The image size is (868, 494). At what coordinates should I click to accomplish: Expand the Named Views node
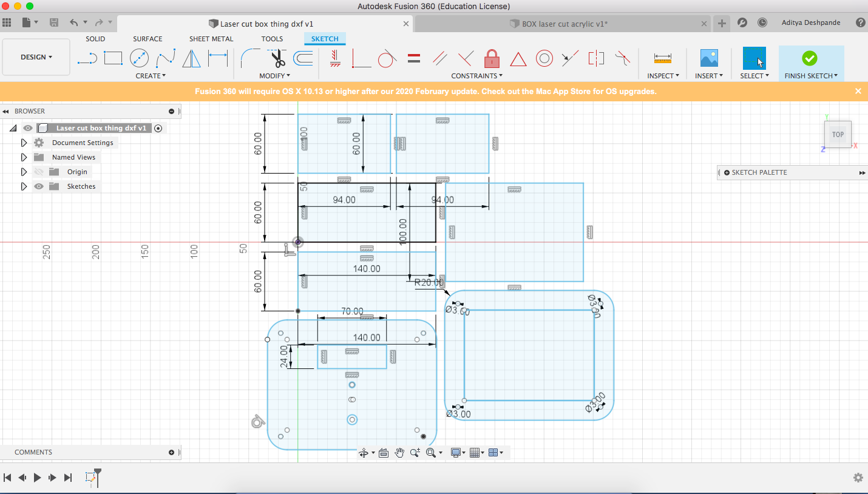(x=24, y=157)
